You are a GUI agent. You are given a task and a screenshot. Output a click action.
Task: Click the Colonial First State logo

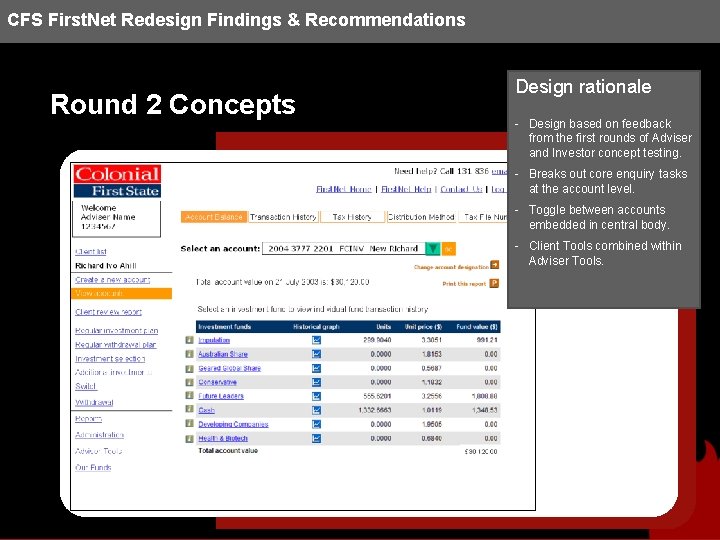118,181
